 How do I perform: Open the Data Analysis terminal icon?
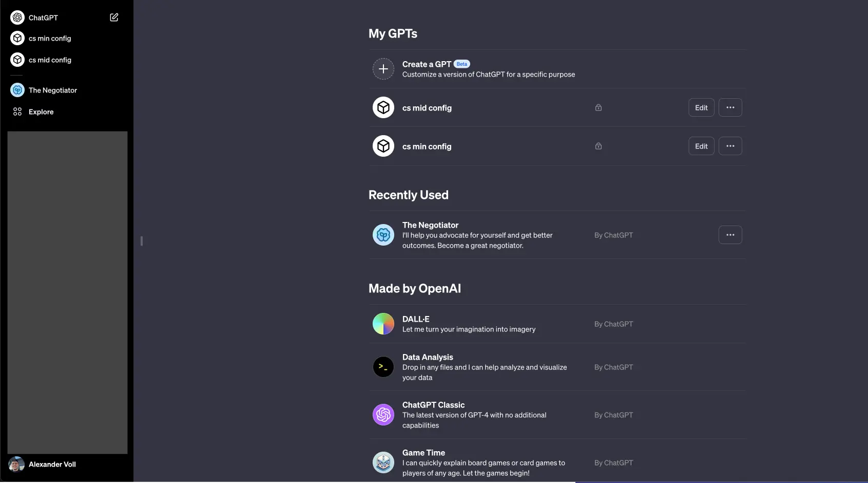383,367
